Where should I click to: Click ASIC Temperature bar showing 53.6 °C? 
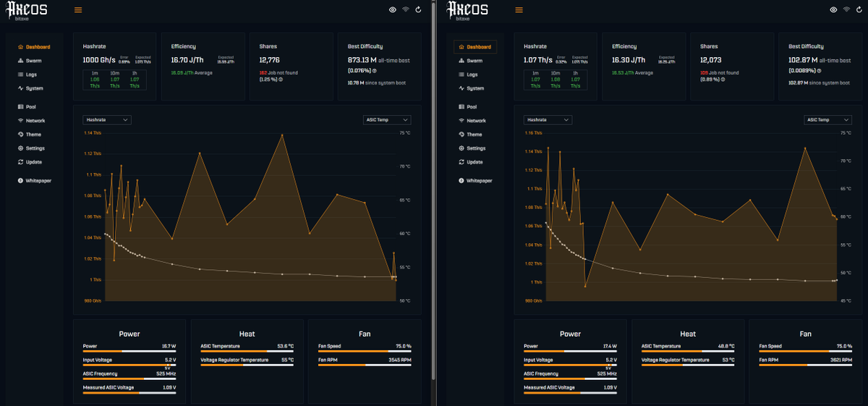[247, 352]
